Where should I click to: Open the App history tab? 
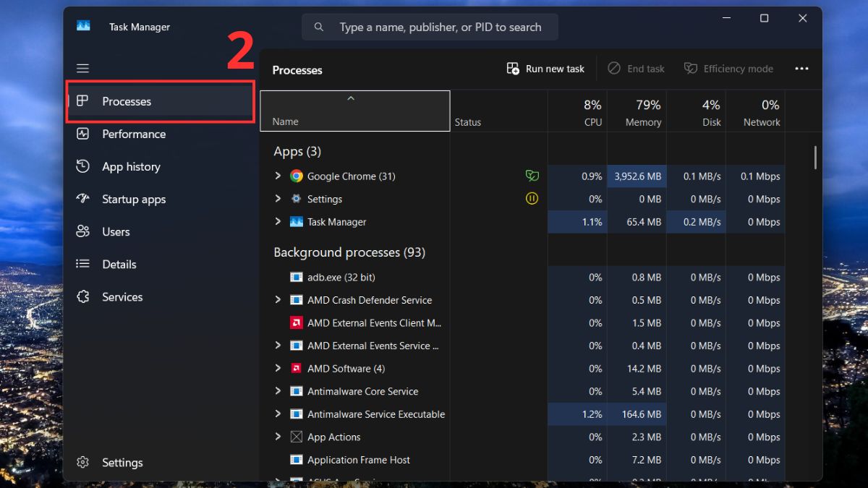(x=160, y=166)
